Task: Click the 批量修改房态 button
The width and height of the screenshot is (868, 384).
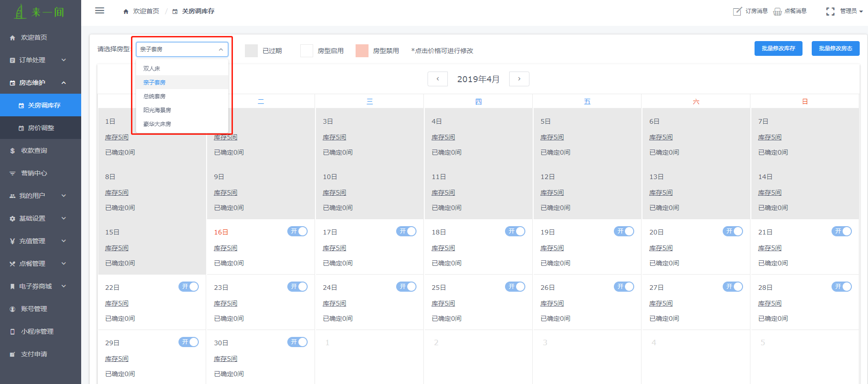Action: coord(835,48)
